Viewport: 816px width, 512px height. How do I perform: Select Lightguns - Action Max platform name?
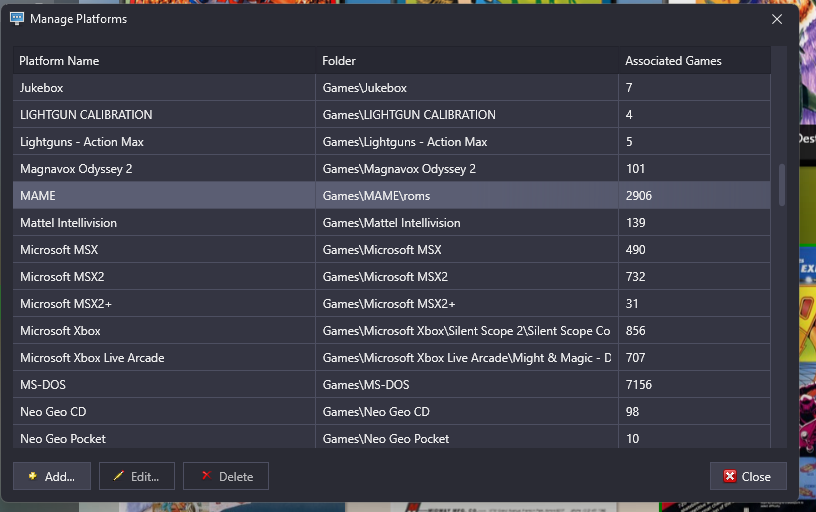pyautogui.click(x=82, y=142)
